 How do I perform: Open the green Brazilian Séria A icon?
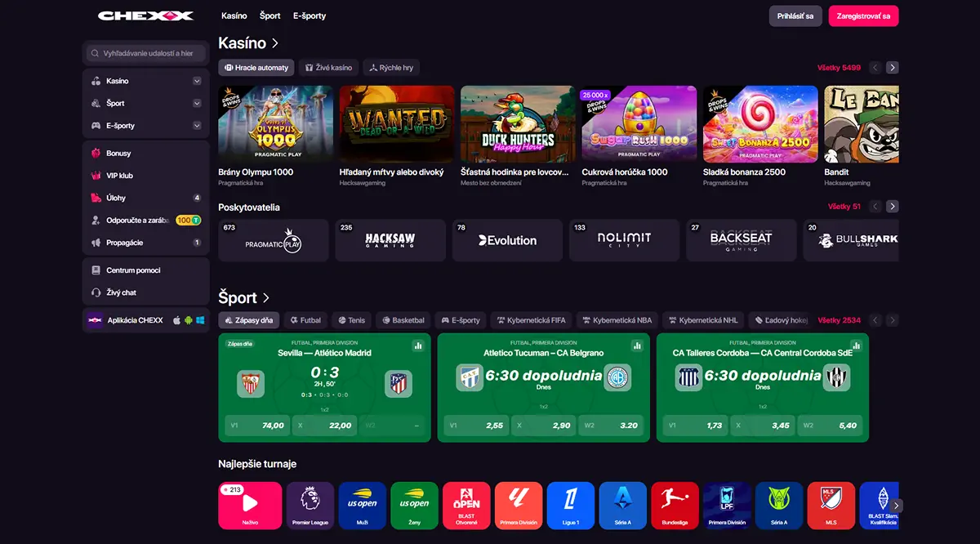click(x=779, y=506)
